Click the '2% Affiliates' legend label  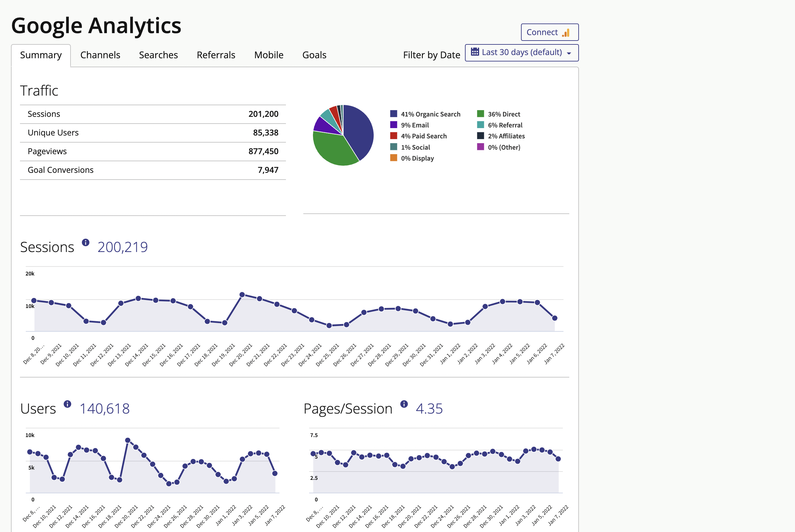click(506, 136)
